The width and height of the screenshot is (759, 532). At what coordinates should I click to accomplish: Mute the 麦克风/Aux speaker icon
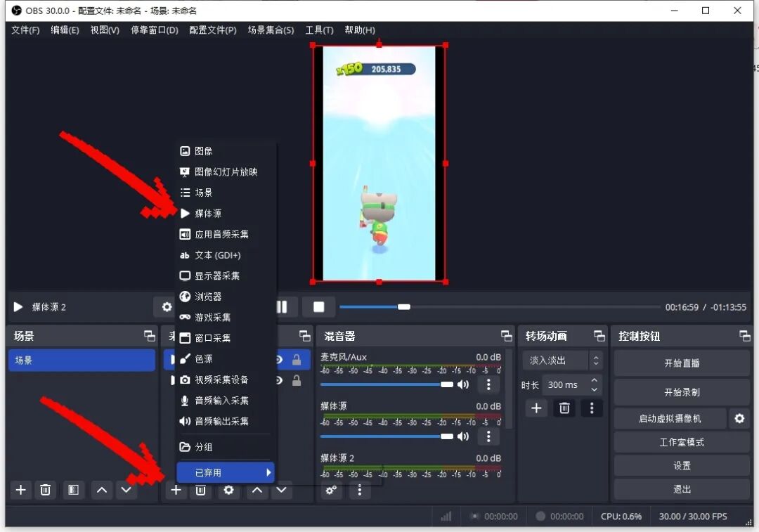(x=463, y=384)
